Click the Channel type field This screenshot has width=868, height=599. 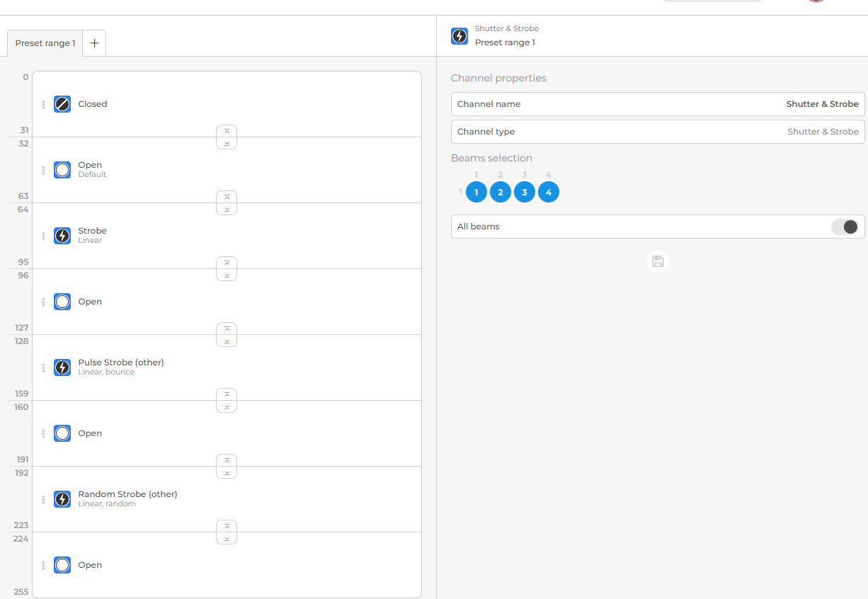click(x=658, y=132)
